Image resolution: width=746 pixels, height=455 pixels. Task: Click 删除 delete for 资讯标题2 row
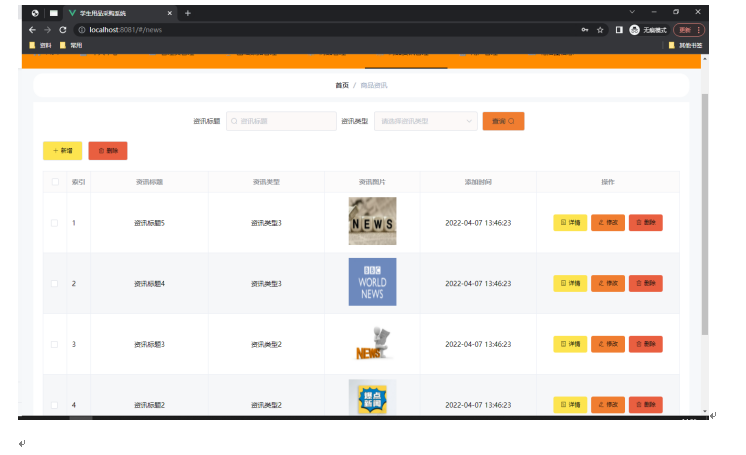click(646, 405)
